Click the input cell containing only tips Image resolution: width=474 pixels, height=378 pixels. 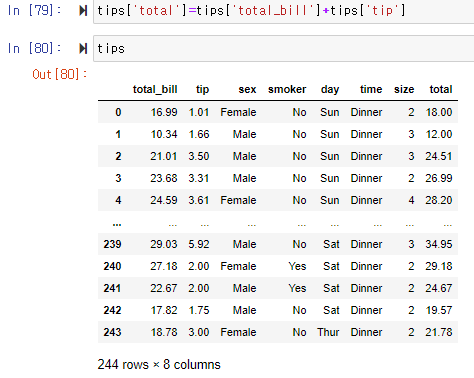point(284,49)
